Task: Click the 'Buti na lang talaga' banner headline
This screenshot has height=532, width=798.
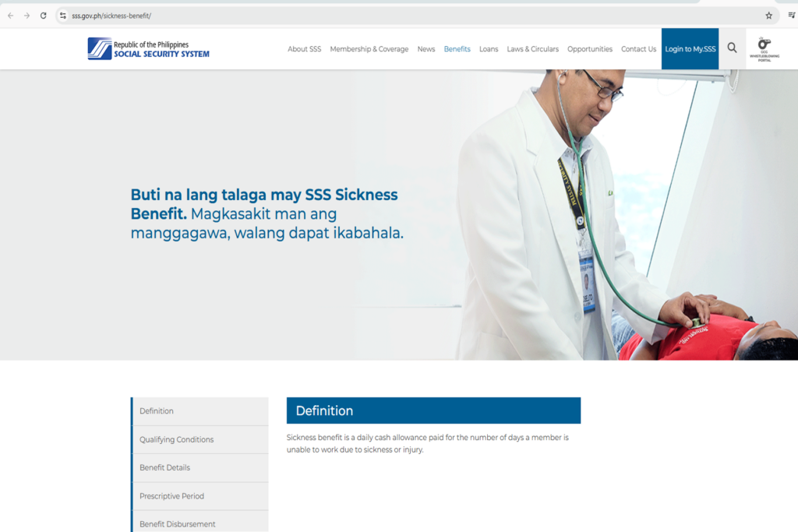Action: (267, 213)
